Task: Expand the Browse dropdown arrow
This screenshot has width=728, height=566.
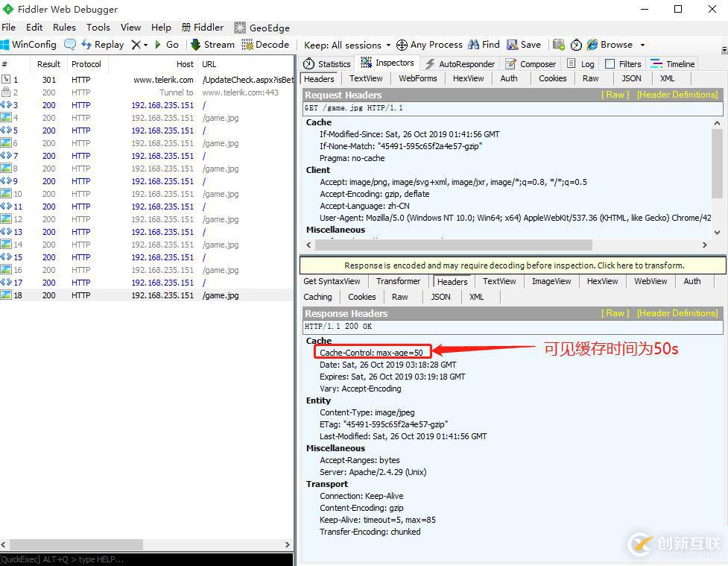Action: 642,45
